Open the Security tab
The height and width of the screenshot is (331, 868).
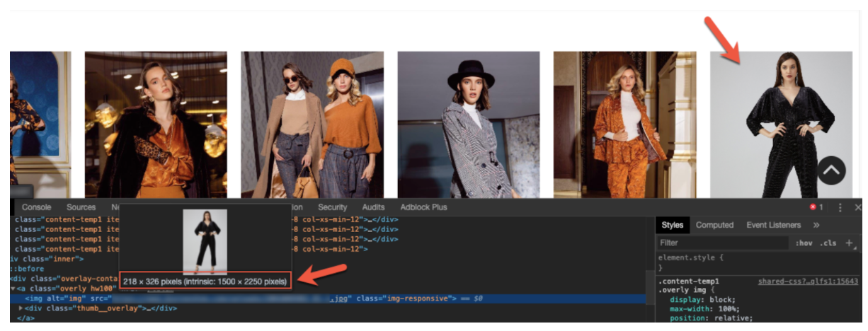point(332,207)
